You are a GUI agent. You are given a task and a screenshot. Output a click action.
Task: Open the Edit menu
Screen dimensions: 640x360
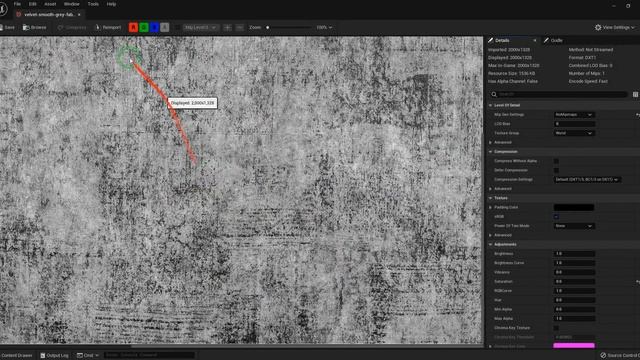click(33, 4)
